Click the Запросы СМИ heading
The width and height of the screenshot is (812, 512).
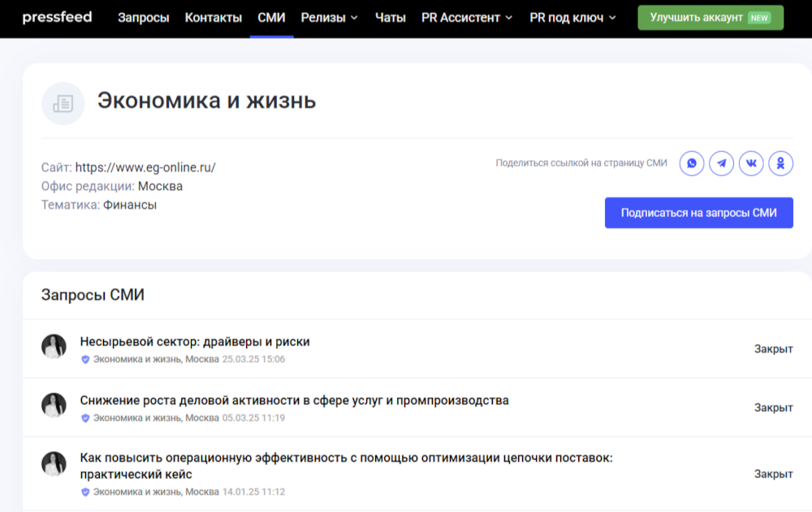click(93, 294)
